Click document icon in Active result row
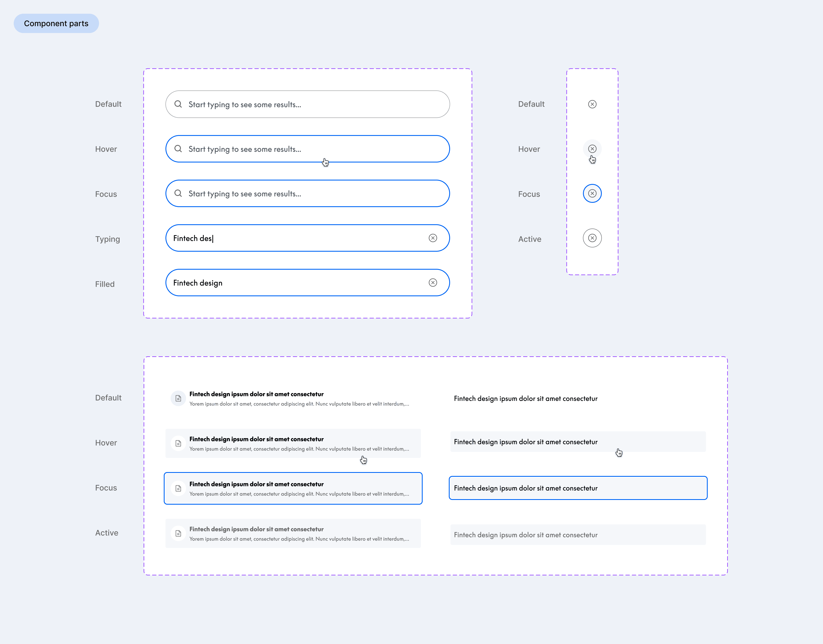The width and height of the screenshot is (823, 644). [x=178, y=534]
